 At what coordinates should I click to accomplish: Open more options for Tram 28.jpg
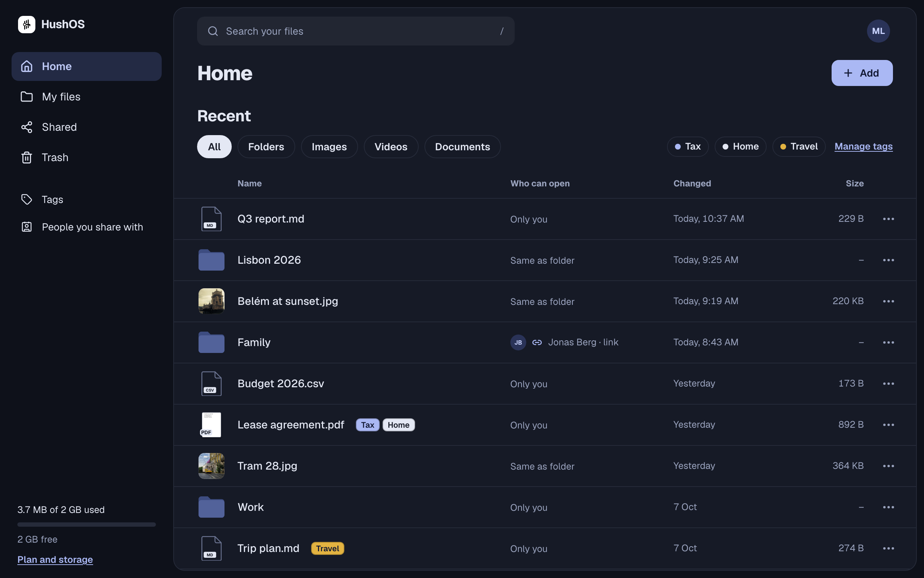(889, 466)
